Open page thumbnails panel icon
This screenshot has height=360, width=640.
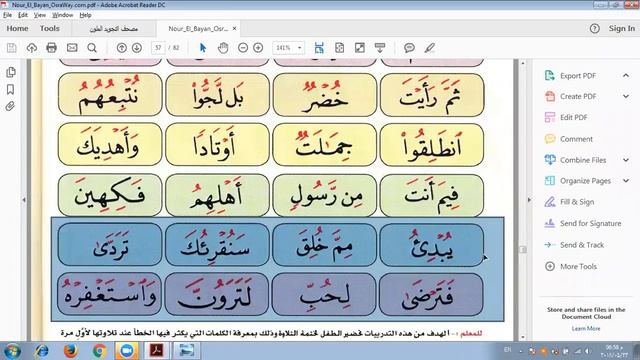11,72
